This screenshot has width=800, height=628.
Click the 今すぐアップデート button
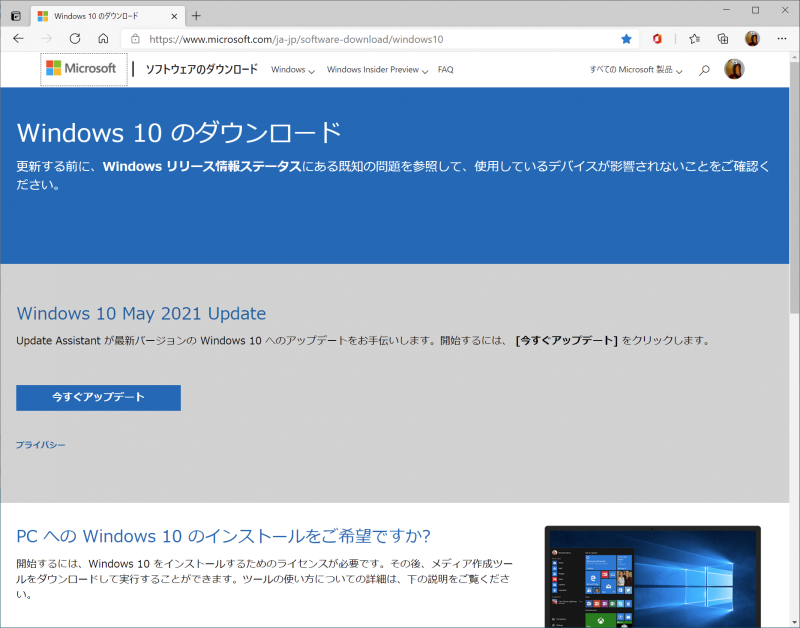pos(97,397)
